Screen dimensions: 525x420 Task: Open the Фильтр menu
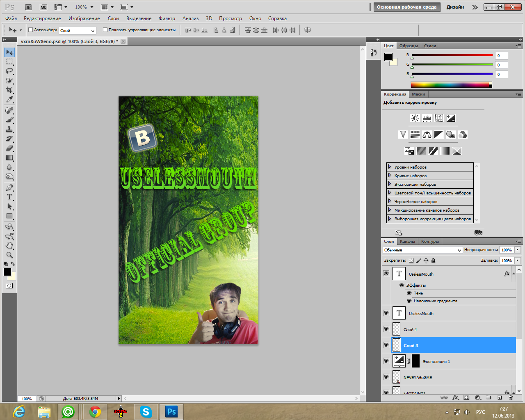click(167, 18)
